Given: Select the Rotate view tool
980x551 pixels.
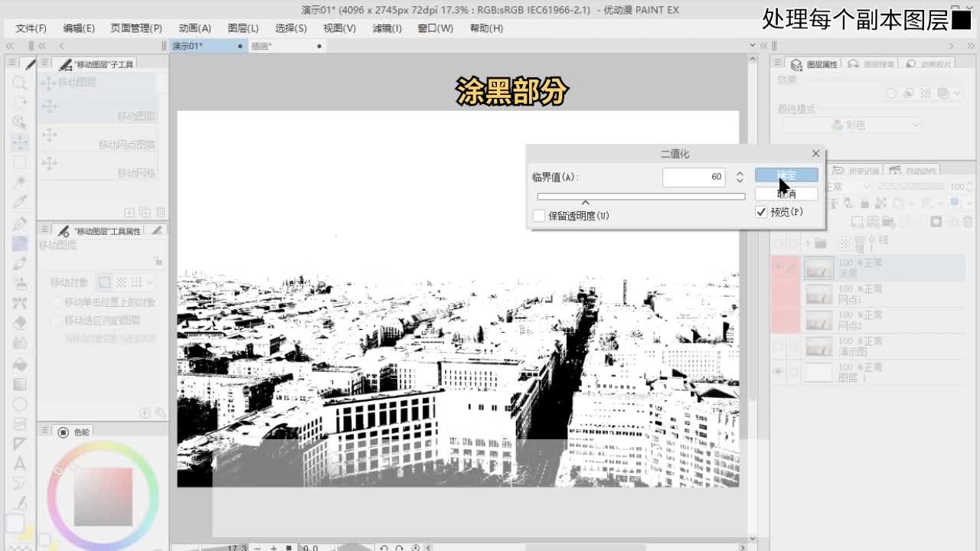Looking at the screenshot, I should pyautogui.click(x=20, y=103).
